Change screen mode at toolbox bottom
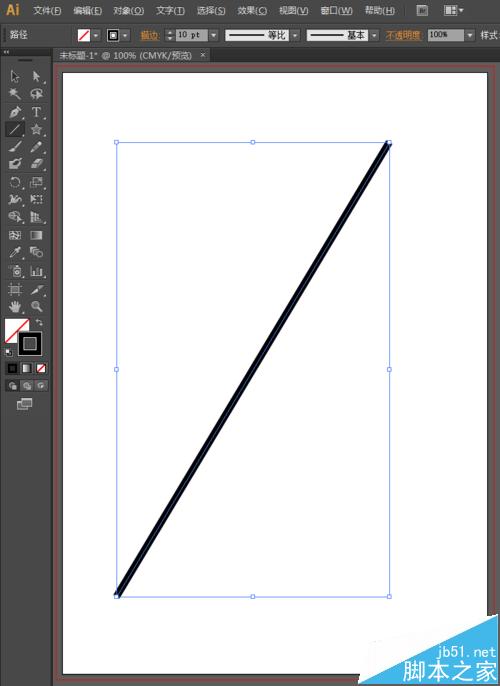 click(x=24, y=404)
